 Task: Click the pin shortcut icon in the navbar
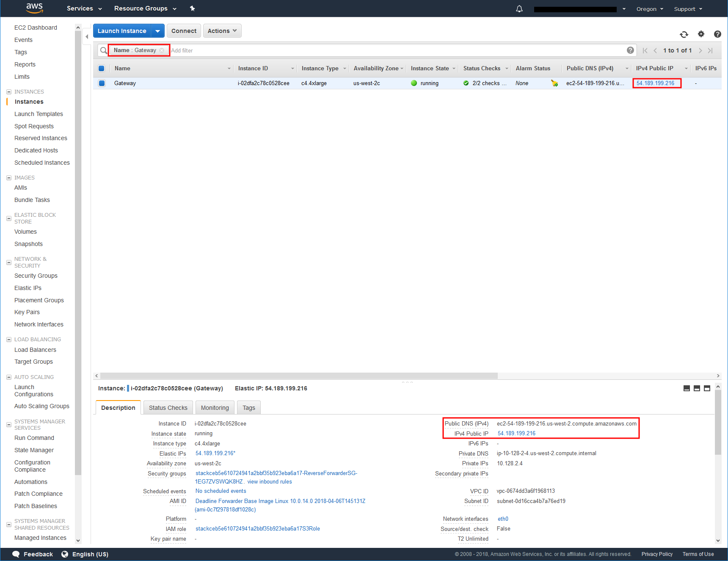tap(193, 8)
